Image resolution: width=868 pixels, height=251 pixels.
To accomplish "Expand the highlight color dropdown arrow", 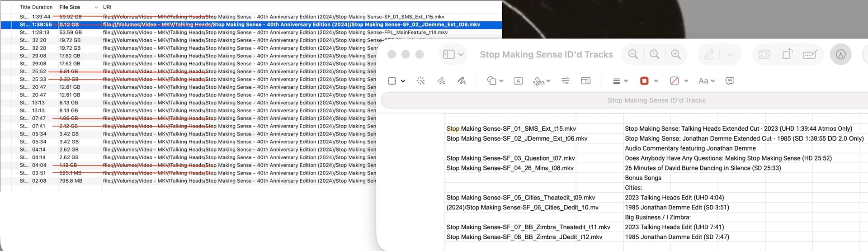I will click(x=730, y=54).
